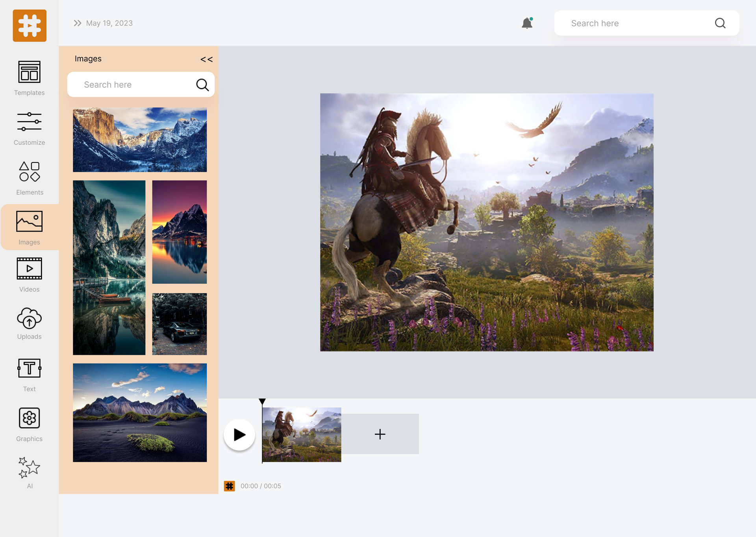
Task: Open notifications bell
Action: coord(527,23)
